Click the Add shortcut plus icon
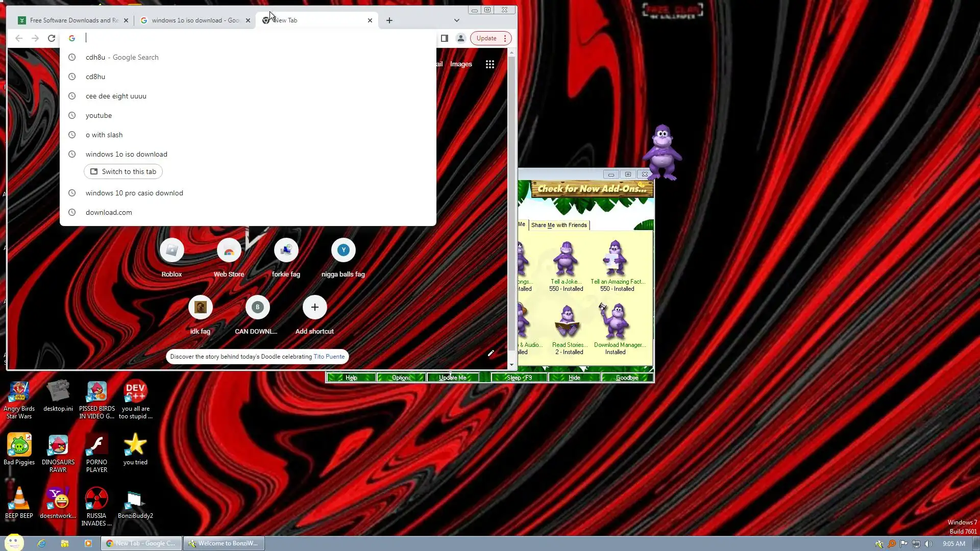The height and width of the screenshot is (551, 980). pyautogui.click(x=314, y=307)
